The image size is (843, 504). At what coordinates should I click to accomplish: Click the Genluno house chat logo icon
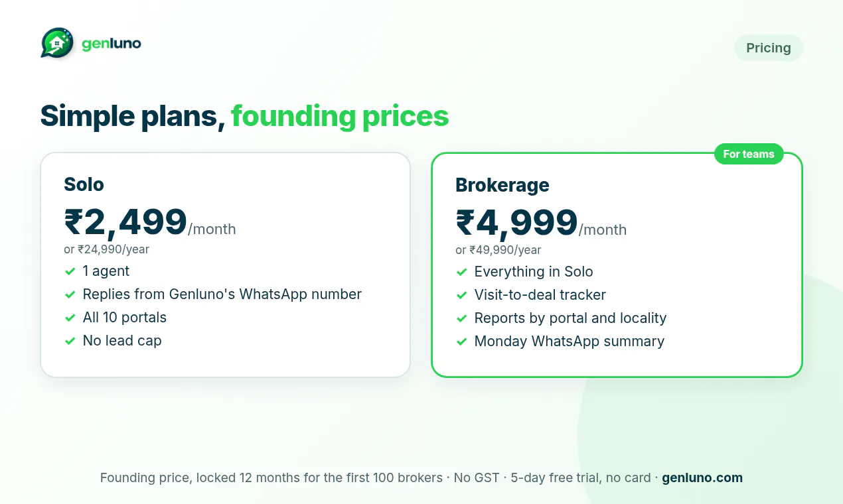(57, 44)
